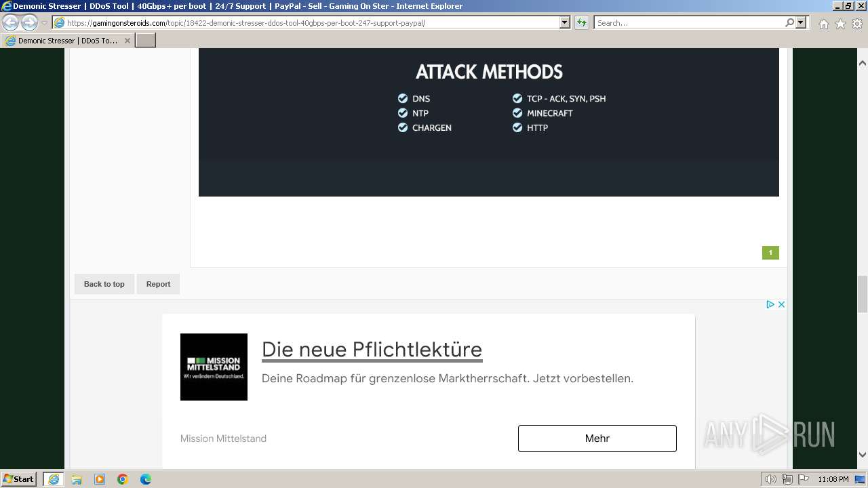Open the Google Chrome taskbar icon
Screen dimensions: 868x488
tap(123, 479)
